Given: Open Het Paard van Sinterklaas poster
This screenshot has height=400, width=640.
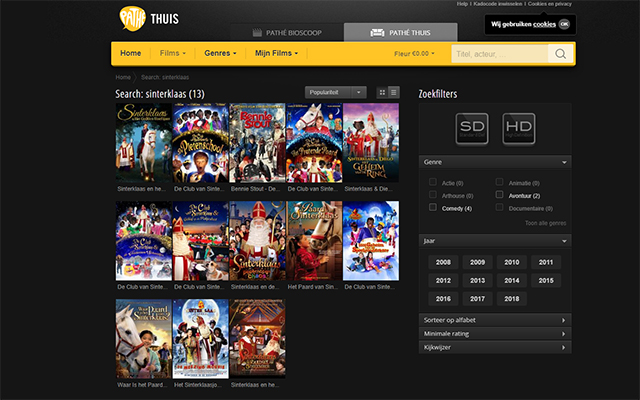Looking at the screenshot, I should tap(314, 241).
